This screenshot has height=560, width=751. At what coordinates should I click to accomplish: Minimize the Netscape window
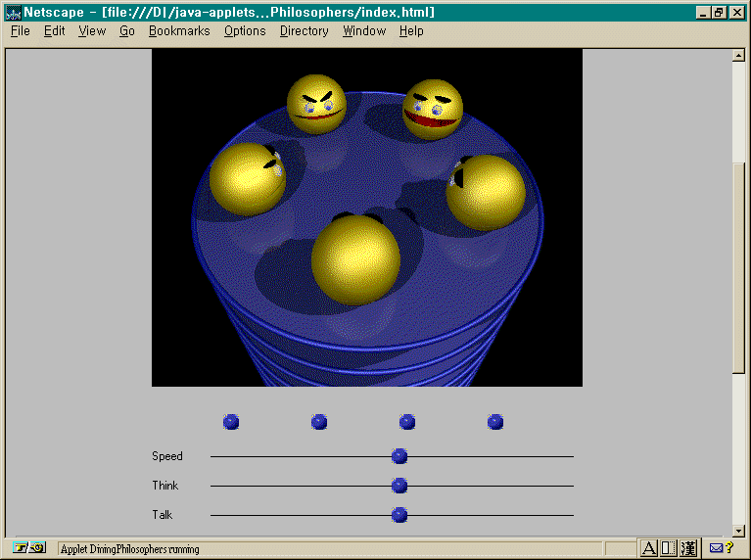point(703,13)
